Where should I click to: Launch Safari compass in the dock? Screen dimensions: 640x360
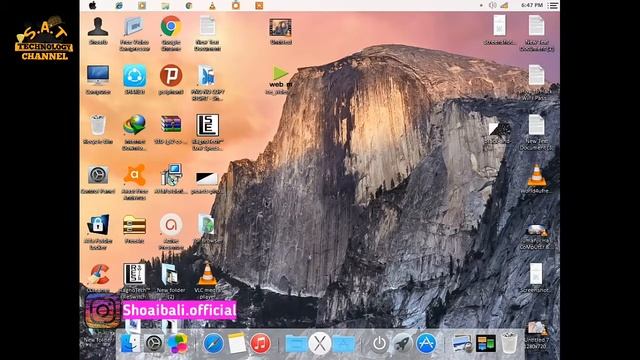click(x=213, y=344)
